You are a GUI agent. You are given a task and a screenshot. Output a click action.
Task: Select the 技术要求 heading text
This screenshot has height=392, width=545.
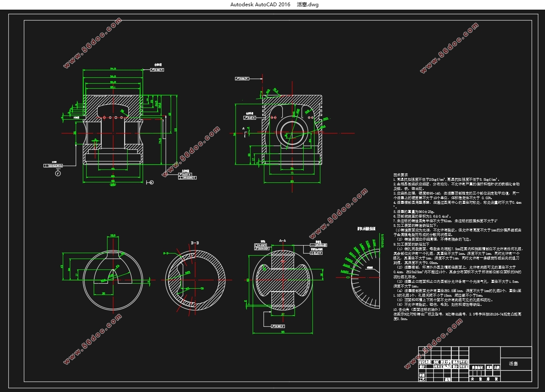pos(400,175)
